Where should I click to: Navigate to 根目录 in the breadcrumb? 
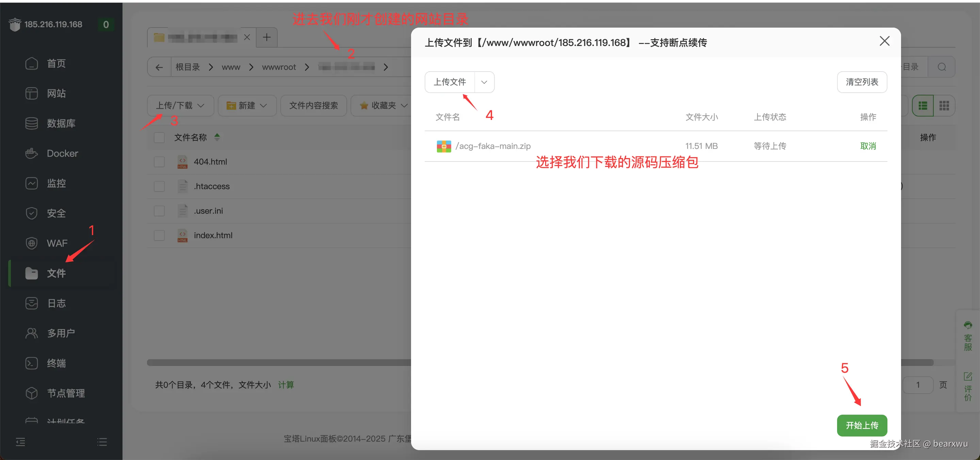click(187, 67)
